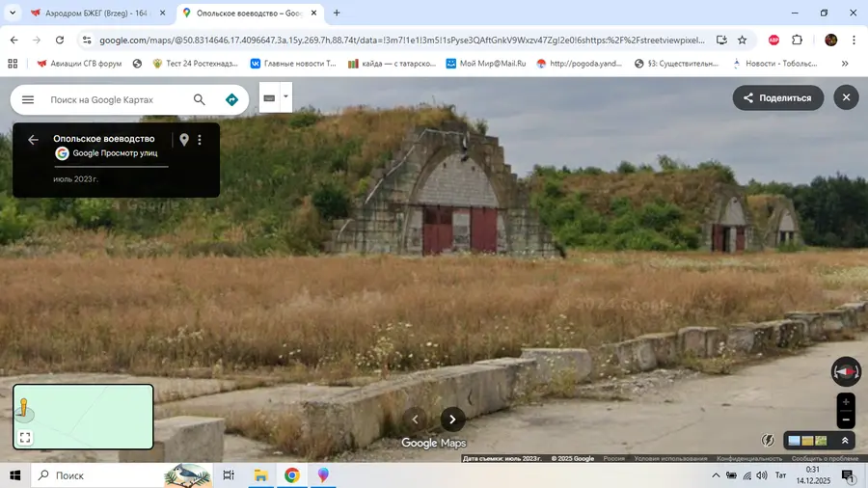Screen dimensions: 868x488
Task: Expand the imagery panel with double chevron
Action: [845, 441]
